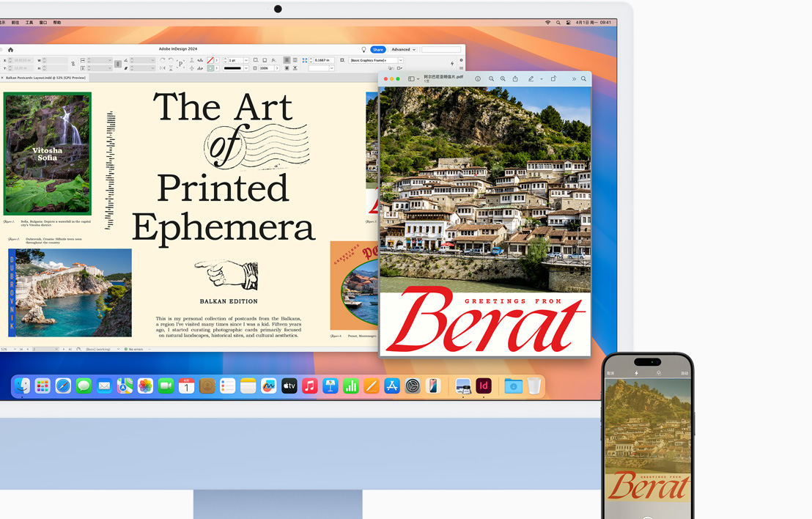Image resolution: width=812 pixels, height=519 pixels.
Task: Open Adobe InDesign from the Dock
Action: 484,386
